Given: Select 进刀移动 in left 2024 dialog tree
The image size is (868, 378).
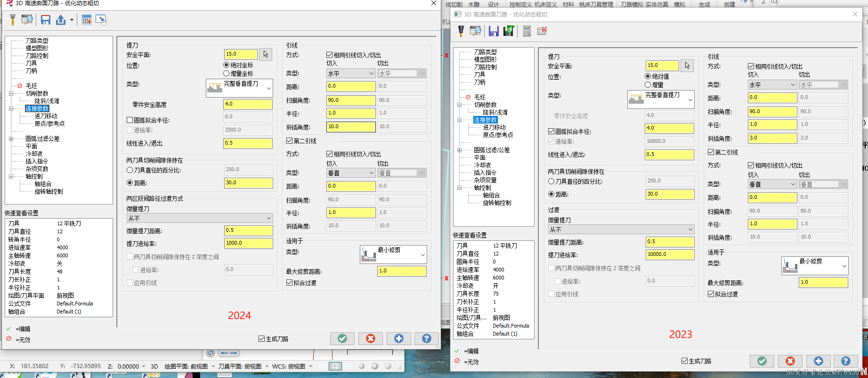Looking at the screenshot, I should [x=46, y=116].
